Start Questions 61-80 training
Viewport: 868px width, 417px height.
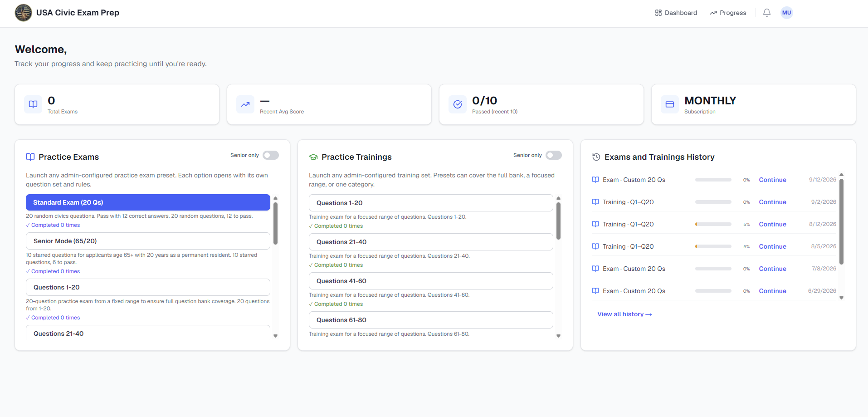[431, 320]
